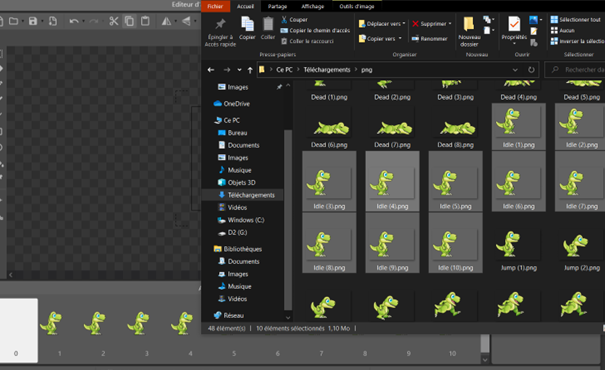Open the Fichier tab

pos(215,6)
